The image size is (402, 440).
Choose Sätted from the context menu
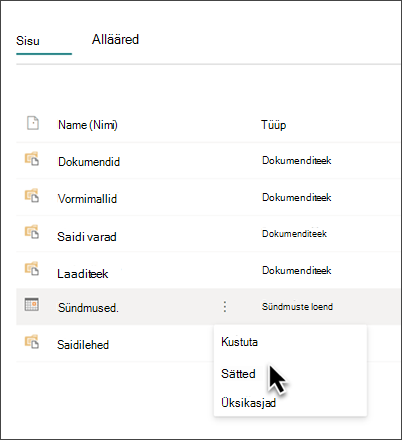tap(238, 374)
